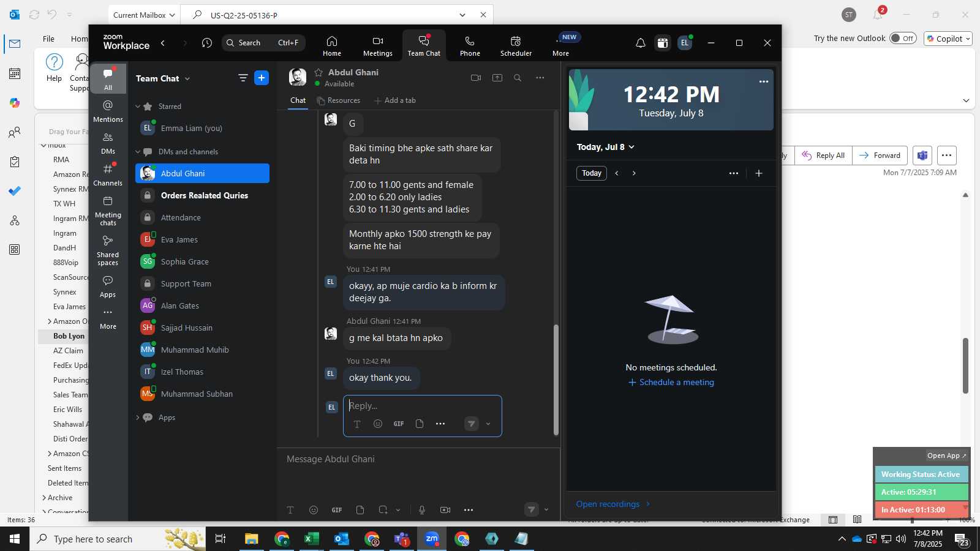Open Zoom chat history clock icon
Image resolution: width=980 pixels, height=551 pixels.
click(207, 43)
